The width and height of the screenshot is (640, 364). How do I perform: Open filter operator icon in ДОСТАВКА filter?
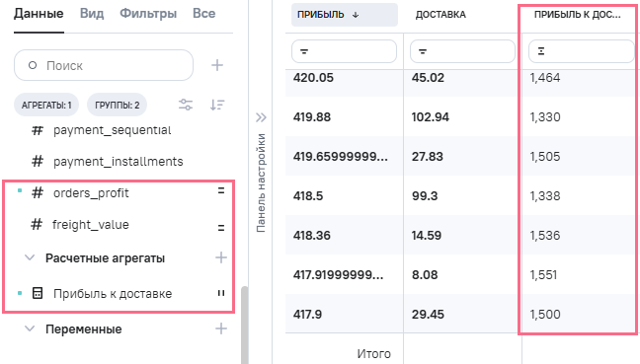pos(423,51)
